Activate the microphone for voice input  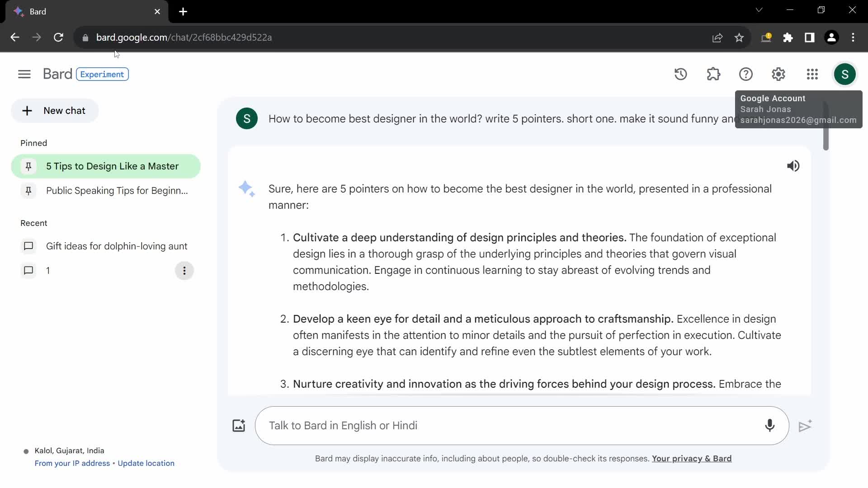tap(769, 426)
